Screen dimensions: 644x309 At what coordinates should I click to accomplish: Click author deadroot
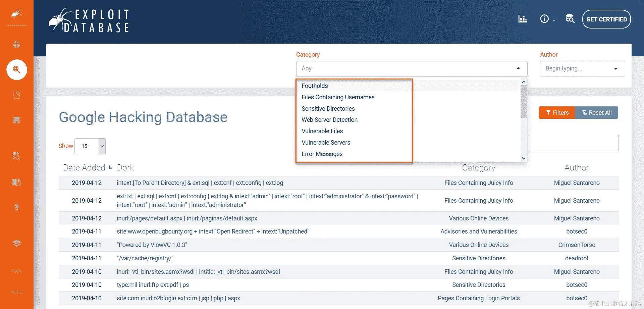click(x=577, y=258)
